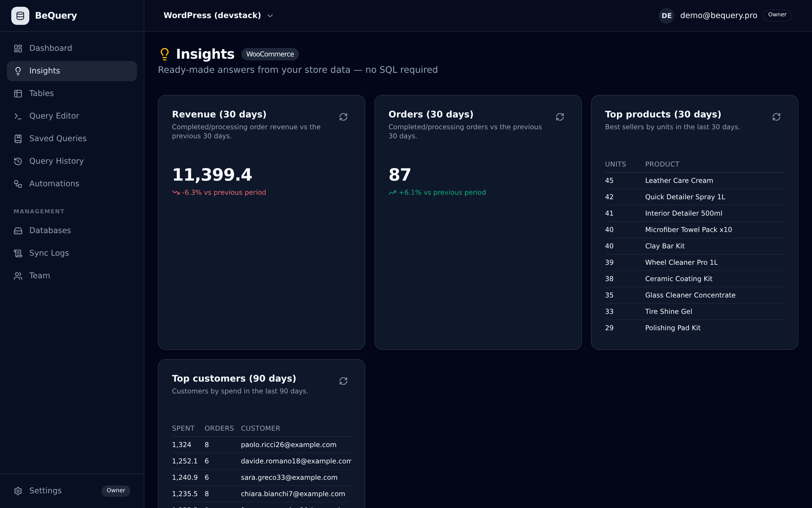The height and width of the screenshot is (508, 812).
Task: Go to Tables in the sidebar
Action: coord(72,93)
